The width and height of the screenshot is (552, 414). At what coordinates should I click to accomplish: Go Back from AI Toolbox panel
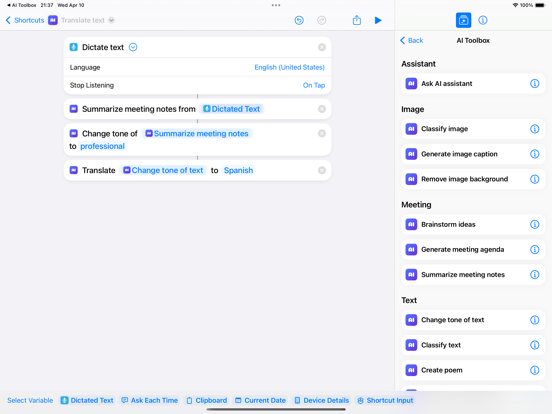pos(412,40)
